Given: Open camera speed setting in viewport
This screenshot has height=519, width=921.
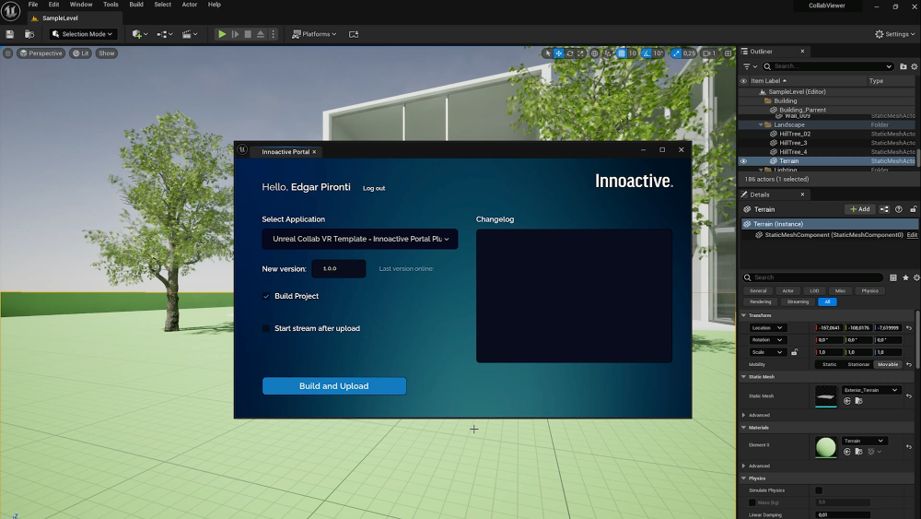Looking at the screenshot, I should pyautogui.click(x=710, y=53).
